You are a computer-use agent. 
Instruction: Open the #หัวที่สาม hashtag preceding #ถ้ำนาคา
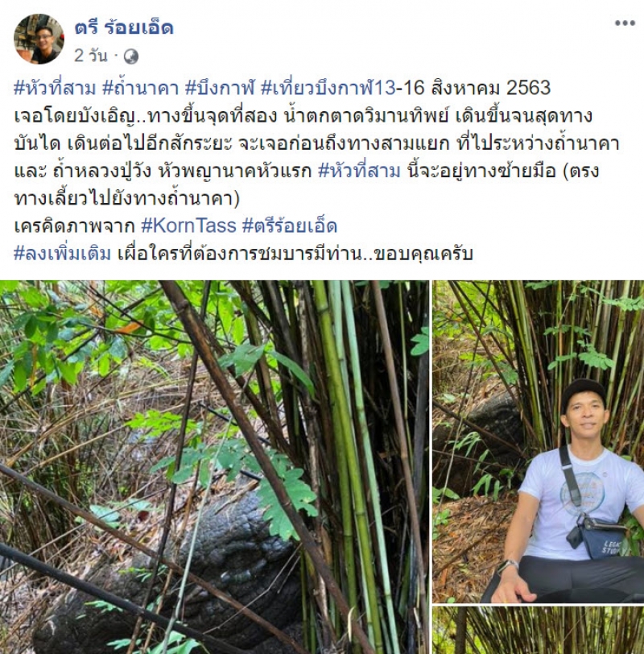pos(55,88)
